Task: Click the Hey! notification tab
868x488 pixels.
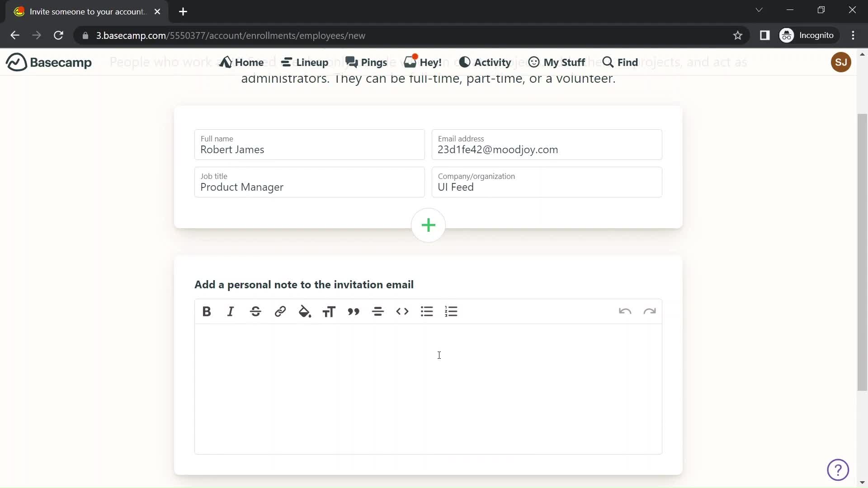Action: click(x=423, y=62)
